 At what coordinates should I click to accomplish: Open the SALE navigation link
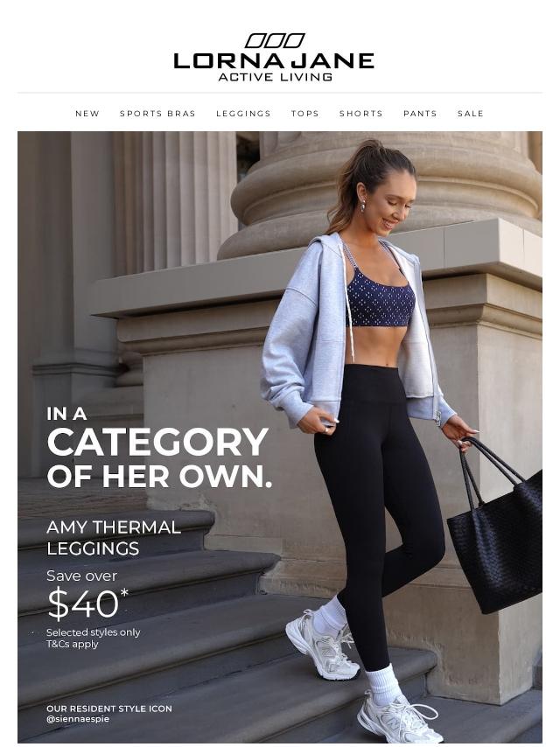(x=471, y=114)
